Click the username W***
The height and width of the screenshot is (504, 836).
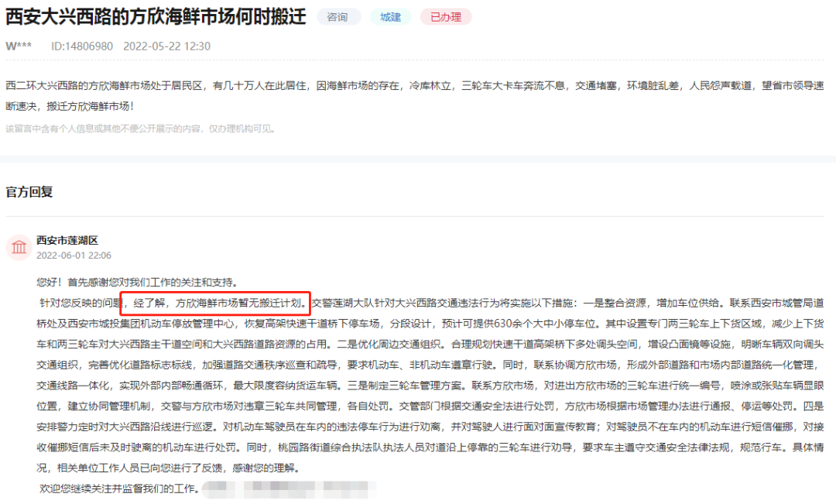click(19, 46)
